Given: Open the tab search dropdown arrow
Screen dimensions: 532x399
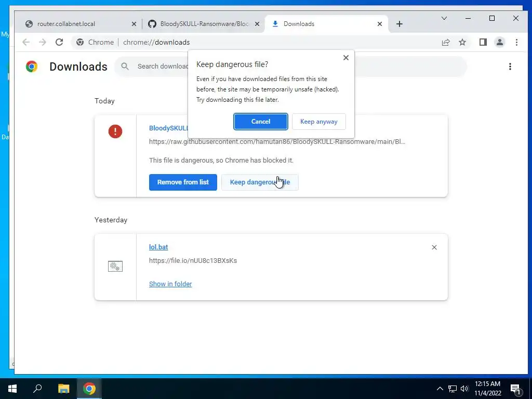Looking at the screenshot, I should pyautogui.click(x=444, y=18).
